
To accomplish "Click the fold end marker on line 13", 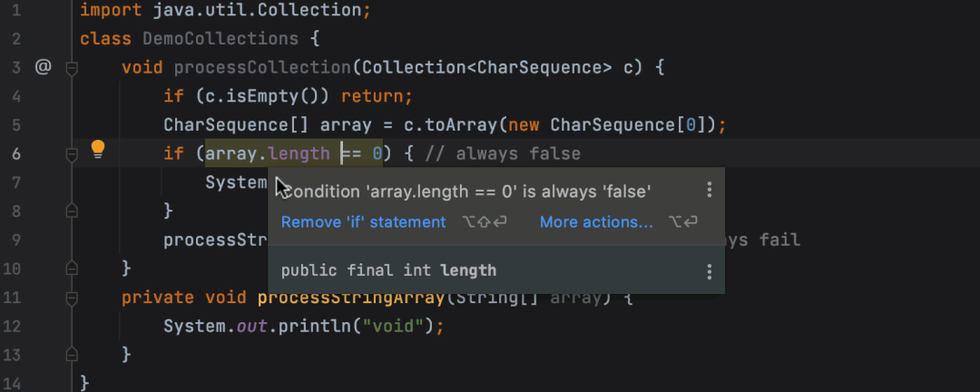I will coord(72,355).
